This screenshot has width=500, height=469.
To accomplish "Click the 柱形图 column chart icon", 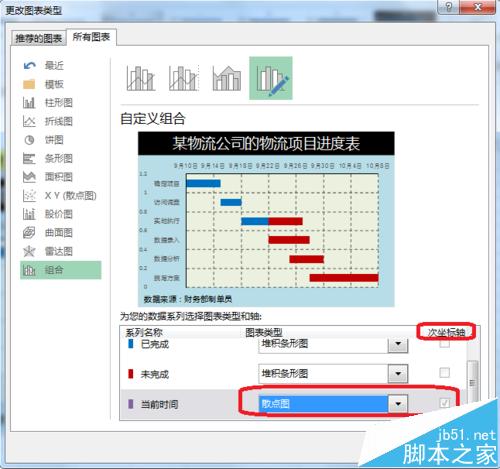I will coord(29,103).
